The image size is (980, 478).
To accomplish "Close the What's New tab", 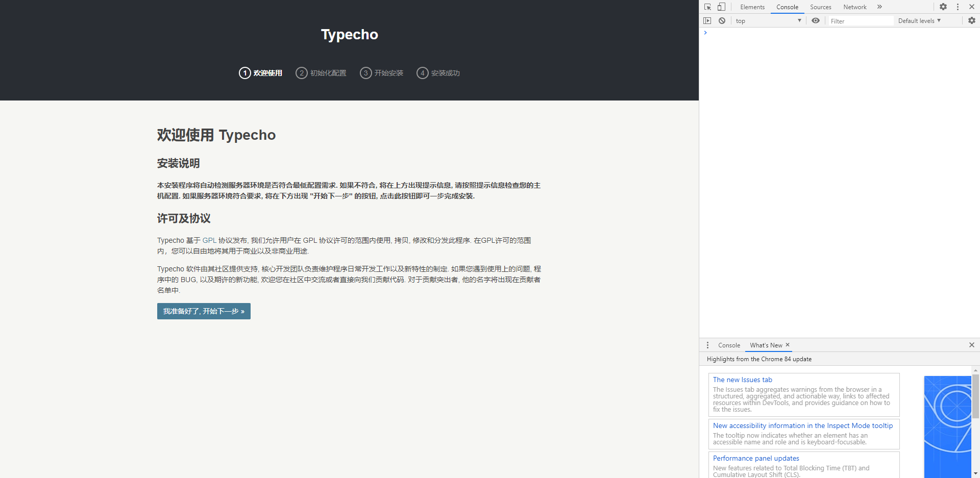I will [x=788, y=345].
